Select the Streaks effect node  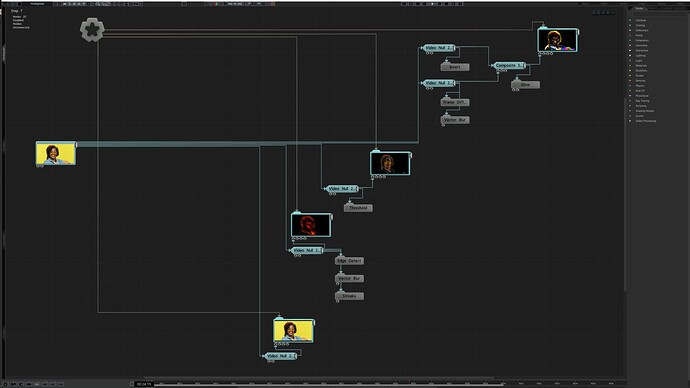click(349, 296)
